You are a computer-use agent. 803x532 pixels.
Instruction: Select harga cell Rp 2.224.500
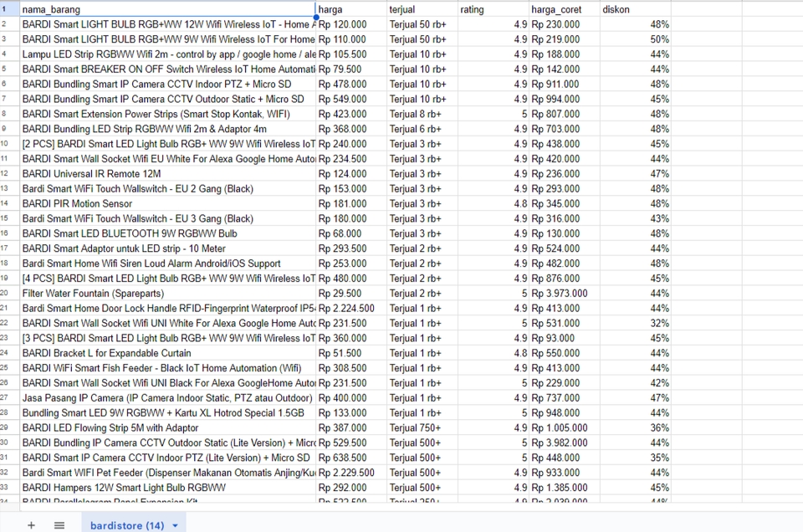click(351, 309)
